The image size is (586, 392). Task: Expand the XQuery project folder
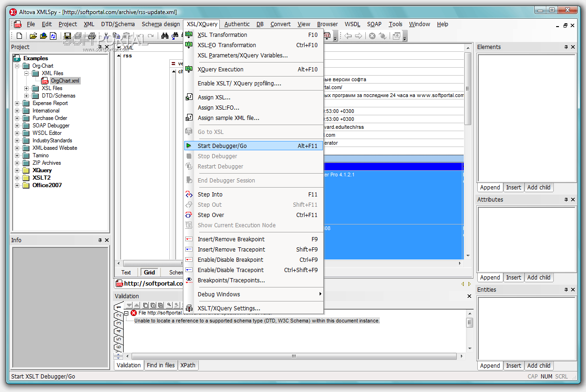coord(17,170)
